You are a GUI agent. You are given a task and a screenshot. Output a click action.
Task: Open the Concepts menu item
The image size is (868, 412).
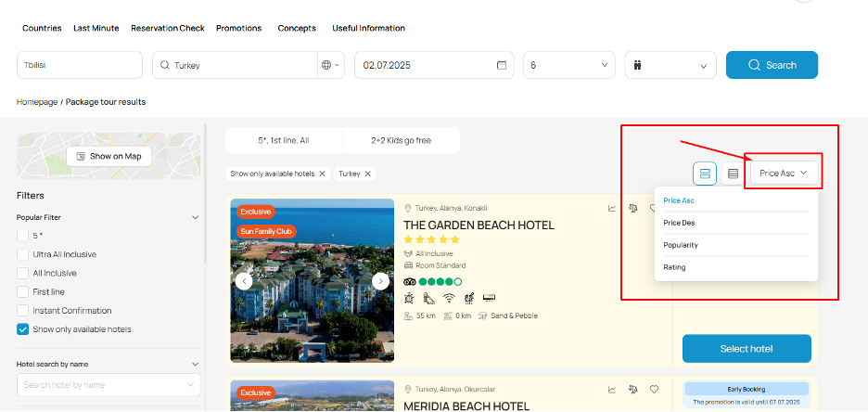click(297, 28)
